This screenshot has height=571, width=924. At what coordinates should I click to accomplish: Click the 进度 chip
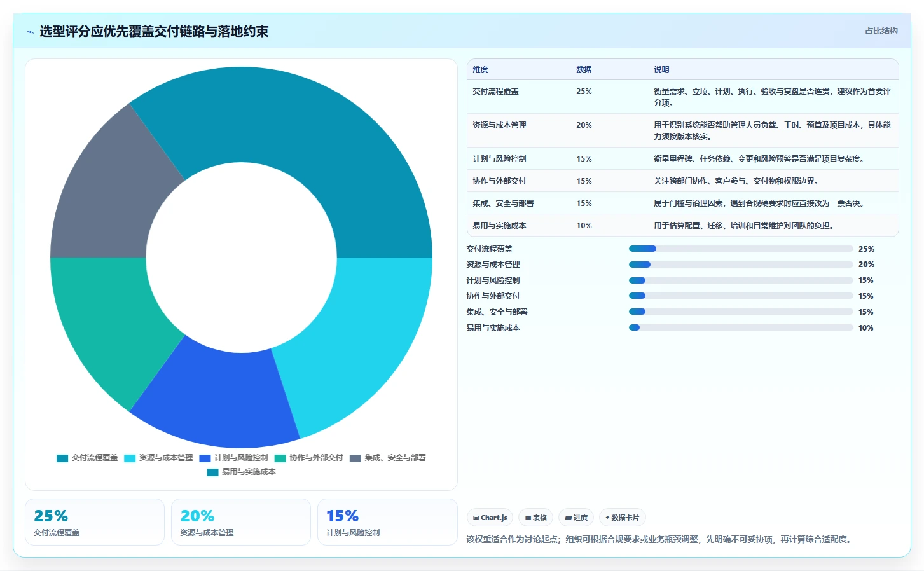tap(576, 518)
